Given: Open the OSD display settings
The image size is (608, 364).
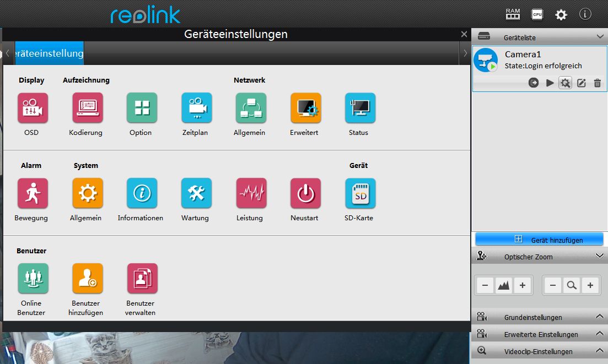Looking at the screenshot, I should (x=33, y=108).
